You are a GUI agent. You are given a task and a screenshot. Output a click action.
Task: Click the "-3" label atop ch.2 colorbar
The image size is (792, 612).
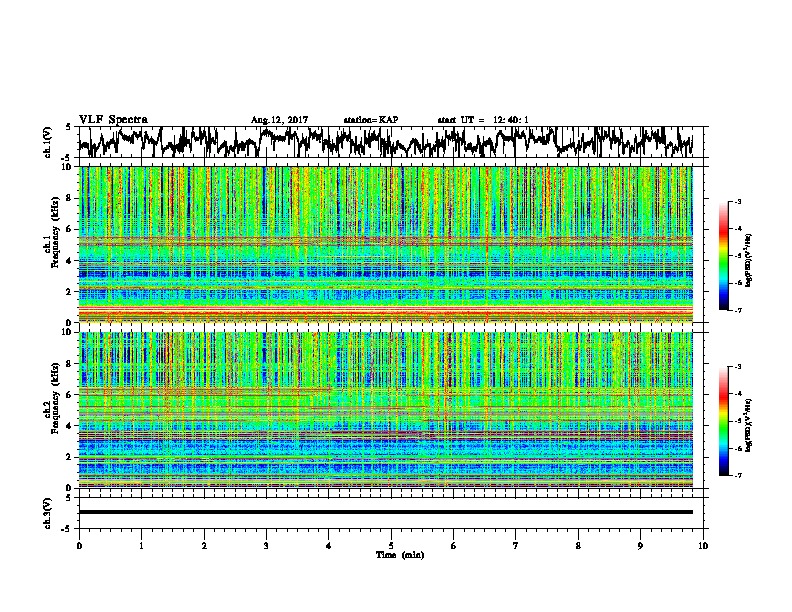(738, 367)
